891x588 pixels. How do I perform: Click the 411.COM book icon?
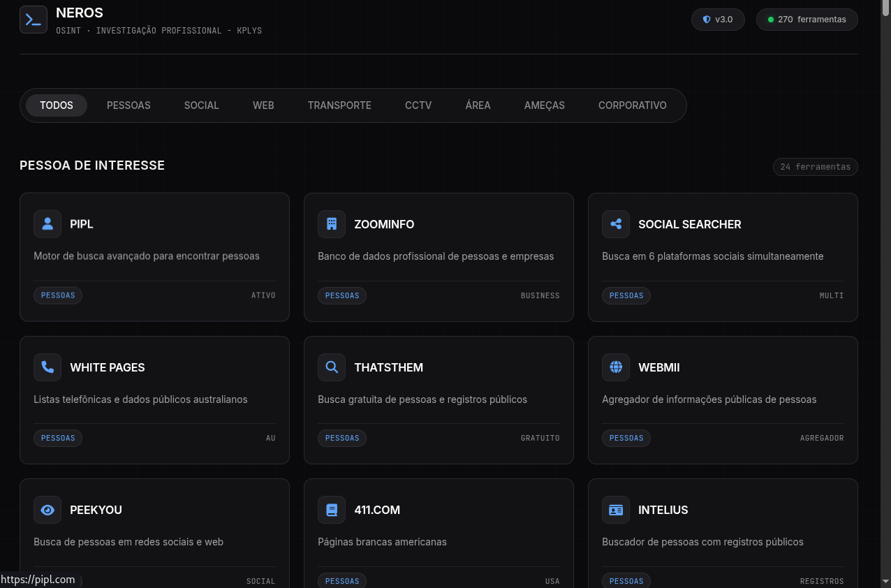[x=332, y=510]
